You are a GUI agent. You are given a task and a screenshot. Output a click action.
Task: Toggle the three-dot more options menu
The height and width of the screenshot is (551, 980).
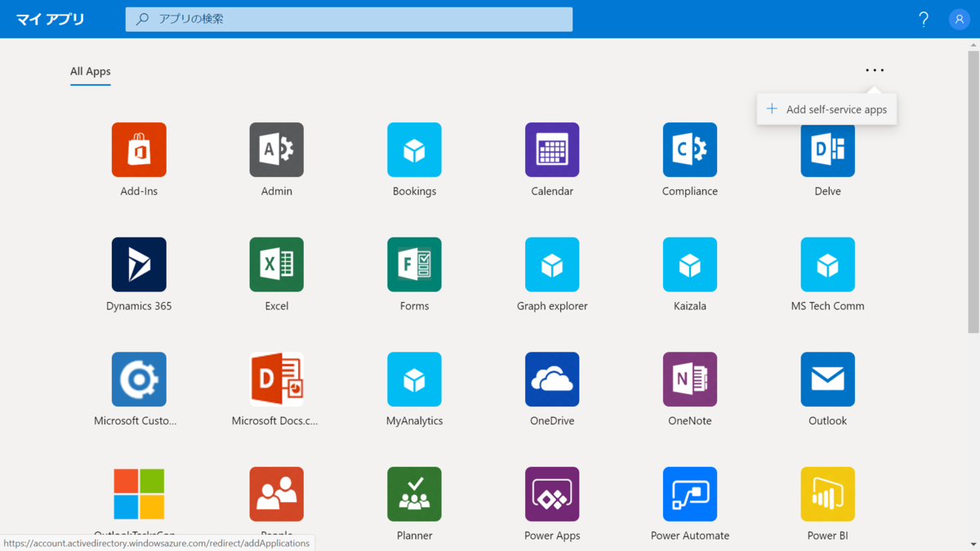click(875, 70)
